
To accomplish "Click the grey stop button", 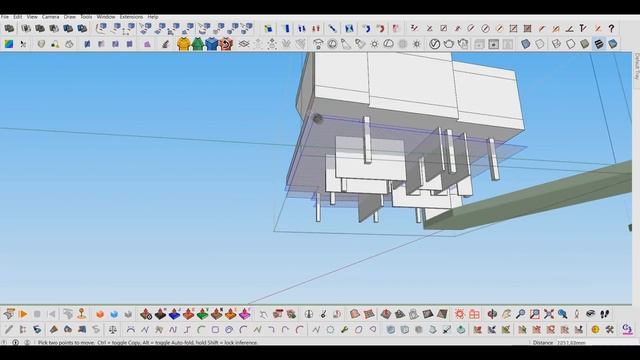I will tap(37, 314).
